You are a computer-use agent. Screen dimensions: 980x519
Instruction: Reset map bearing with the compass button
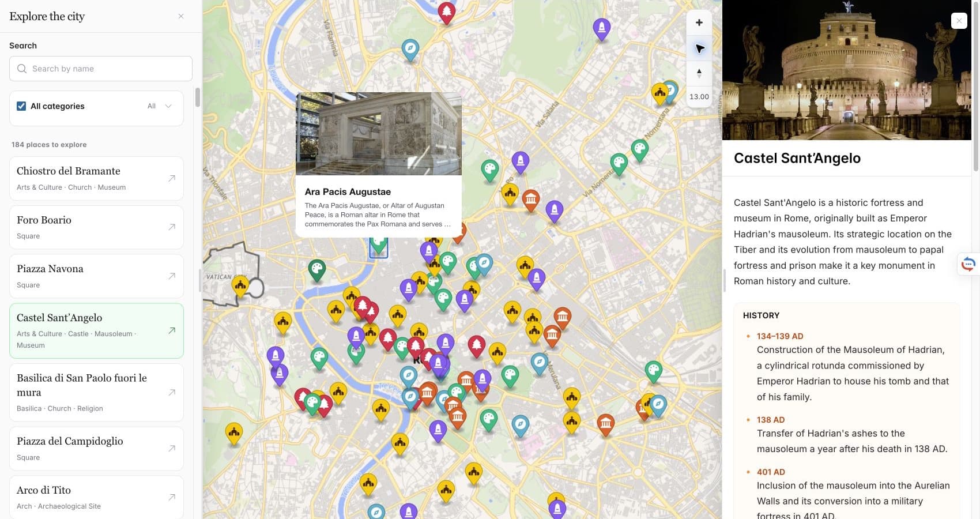click(699, 73)
